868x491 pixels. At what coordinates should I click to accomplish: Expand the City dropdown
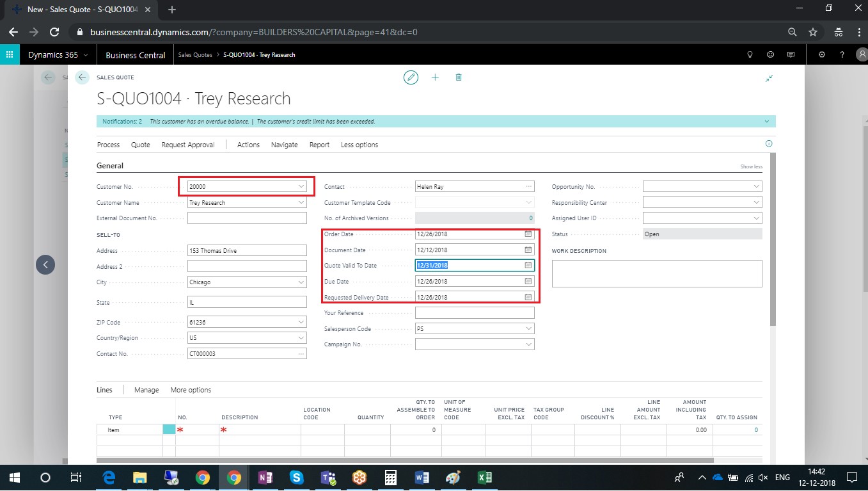point(301,282)
